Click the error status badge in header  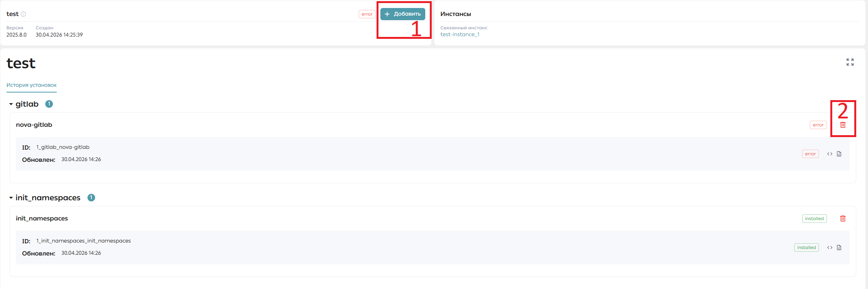click(x=367, y=14)
